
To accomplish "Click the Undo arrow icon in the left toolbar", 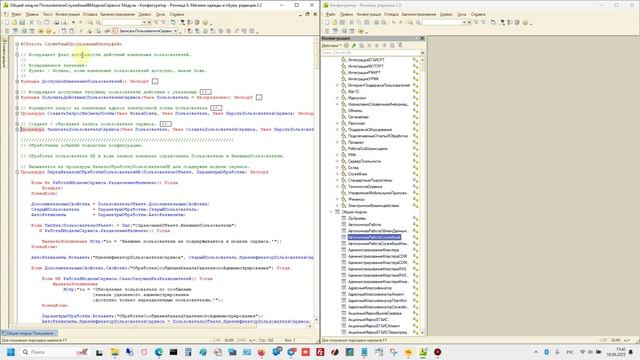I will tap(74, 22).
